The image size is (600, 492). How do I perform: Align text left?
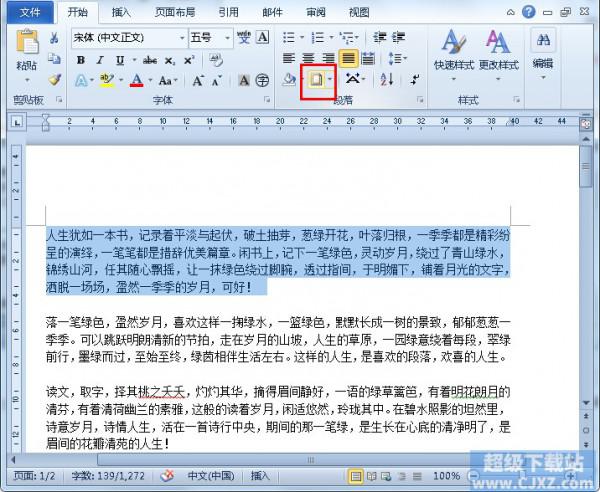pyautogui.click(x=289, y=58)
